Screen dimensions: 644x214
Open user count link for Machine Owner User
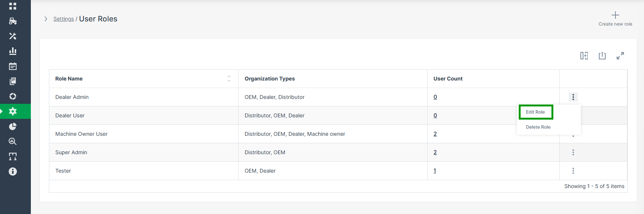pyautogui.click(x=435, y=134)
